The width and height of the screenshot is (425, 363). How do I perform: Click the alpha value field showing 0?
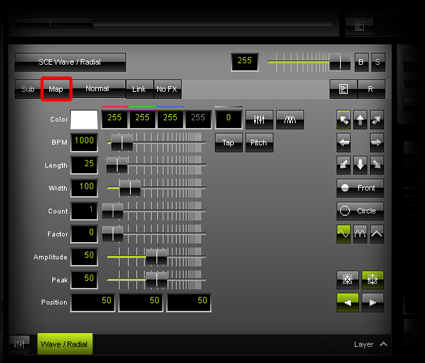click(229, 120)
